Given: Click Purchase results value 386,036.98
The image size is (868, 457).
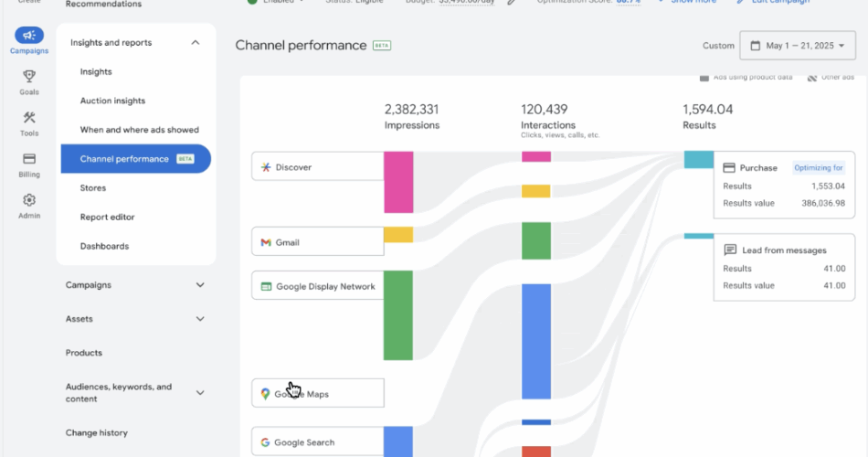Looking at the screenshot, I should [823, 203].
